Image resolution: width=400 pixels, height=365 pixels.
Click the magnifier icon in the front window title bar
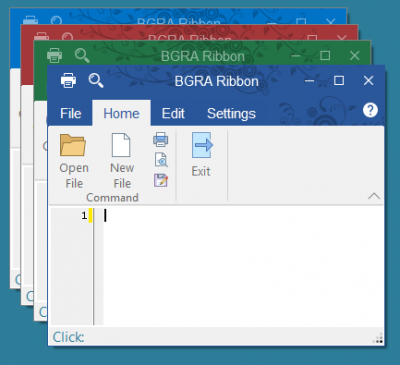(96, 81)
